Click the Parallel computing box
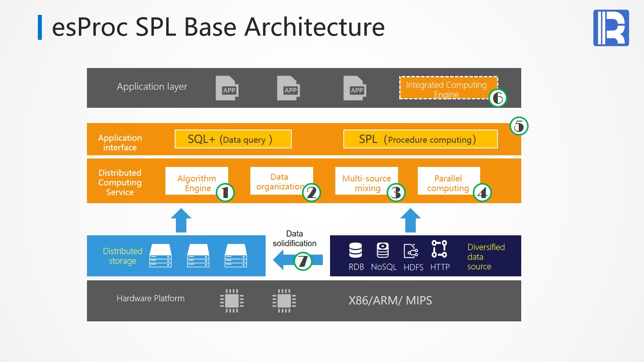This screenshot has height=362, width=644. click(x=448, y=181)
